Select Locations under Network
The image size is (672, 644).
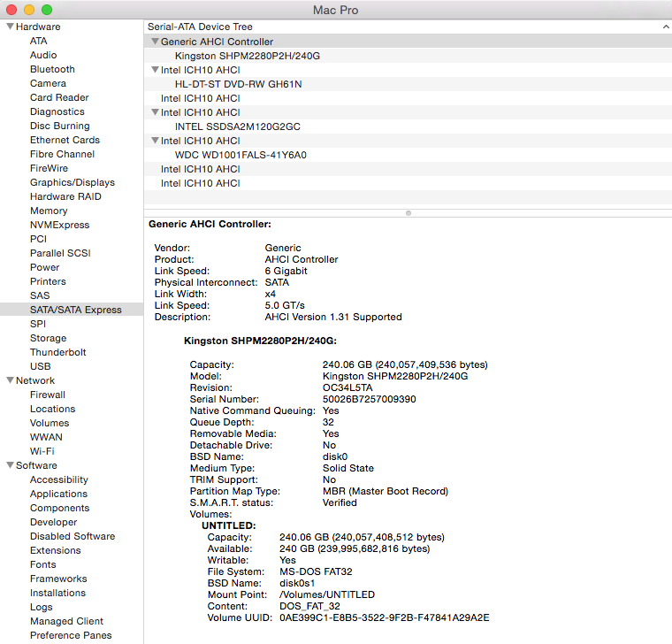click(53, 409)
